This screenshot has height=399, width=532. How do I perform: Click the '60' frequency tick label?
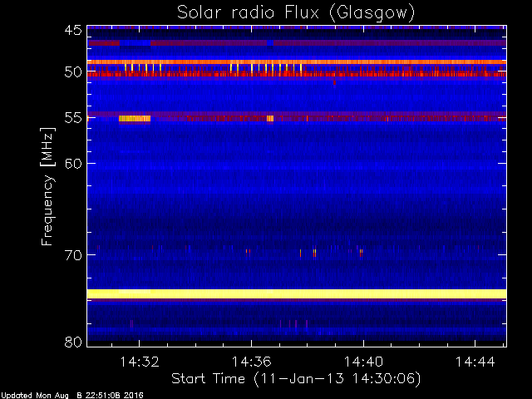tap(73, 164)
